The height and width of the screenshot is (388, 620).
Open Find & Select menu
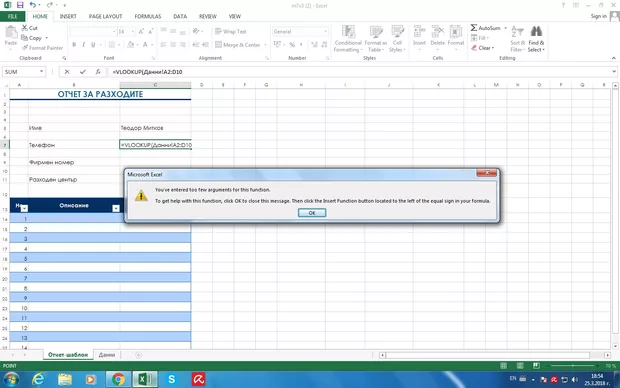[x=536, y=38]
